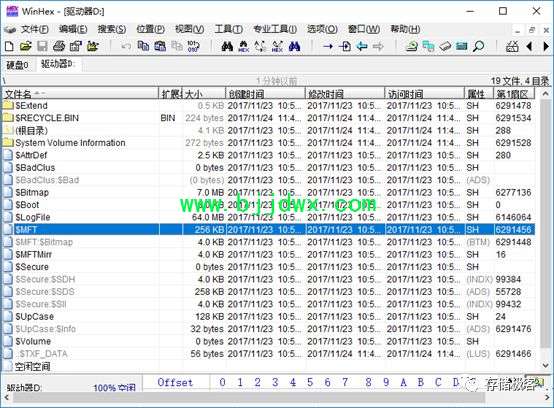
Task: Click the Print toolbar icon
Action: (x=59, y=46)
